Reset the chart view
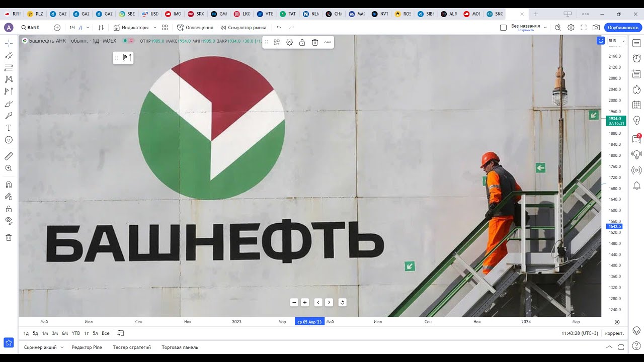This screenshot has width=644, height=362. click(342, 302)
